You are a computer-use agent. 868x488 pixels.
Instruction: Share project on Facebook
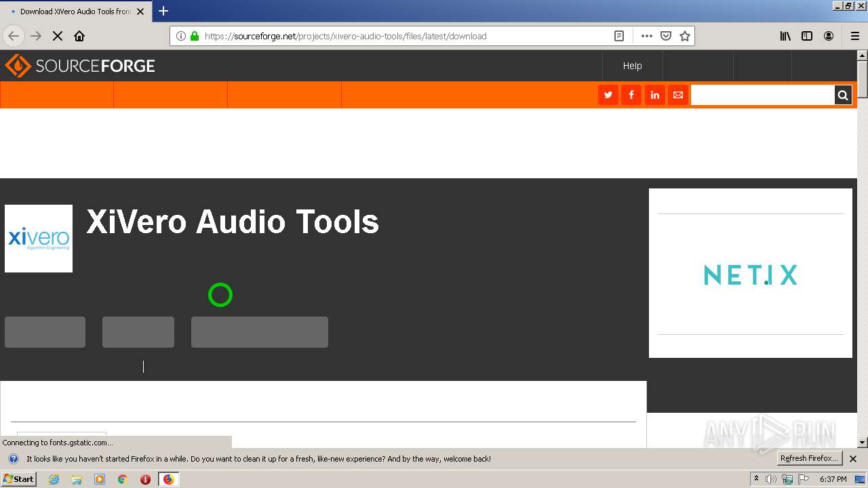[x=631, y=95]
